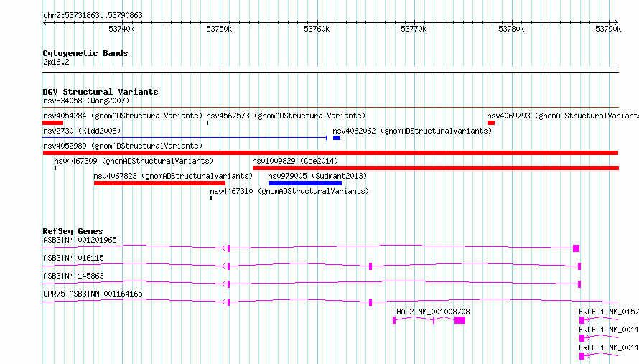Click the black tick under nsv4467309
This screenshot has width=639, height=364.
55,168
